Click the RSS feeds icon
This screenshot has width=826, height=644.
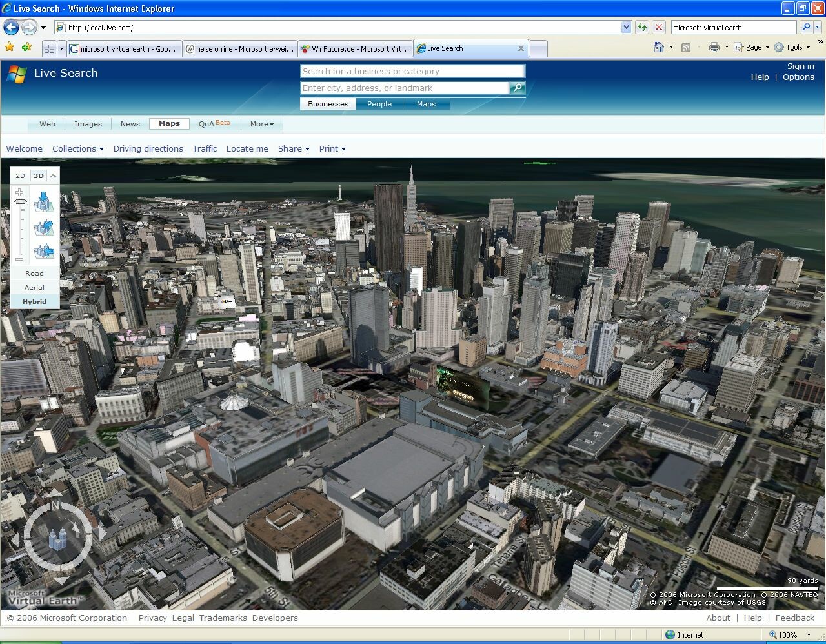pyautogui.click(x=686, y=47)
